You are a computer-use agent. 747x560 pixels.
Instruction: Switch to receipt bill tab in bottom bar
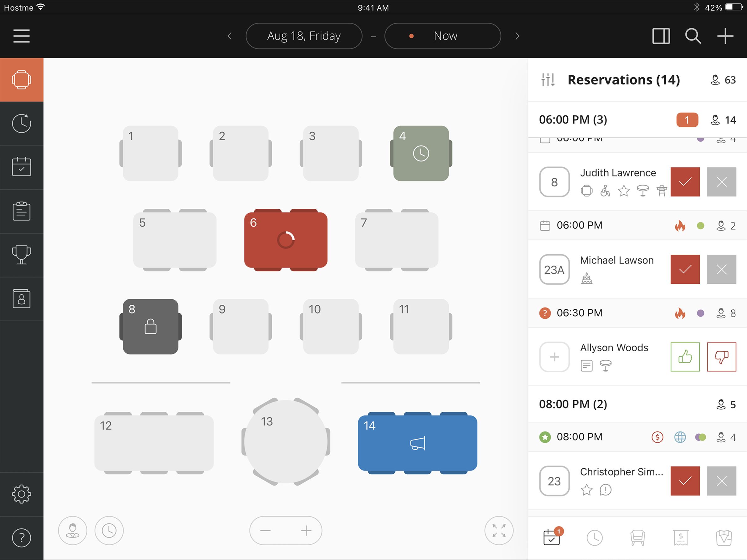[681, 537]
